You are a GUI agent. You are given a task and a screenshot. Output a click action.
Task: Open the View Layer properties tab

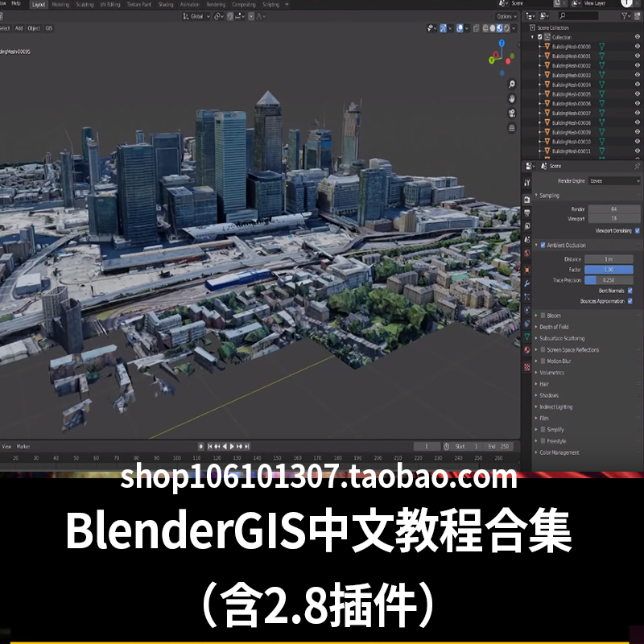click(x=527, y=226)
